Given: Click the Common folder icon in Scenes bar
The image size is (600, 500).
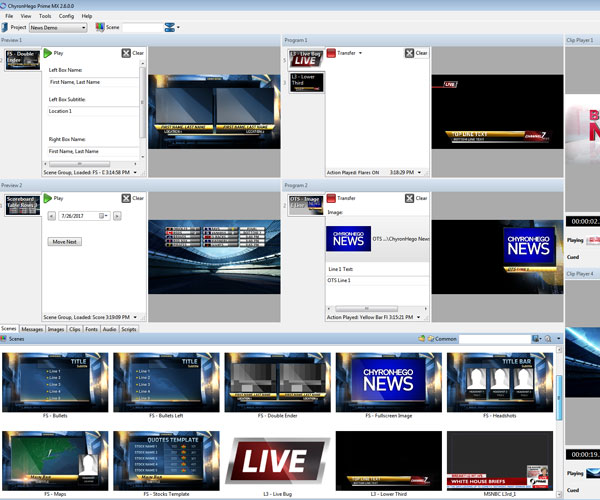Looking at the screenshot, I should (430, 339).
